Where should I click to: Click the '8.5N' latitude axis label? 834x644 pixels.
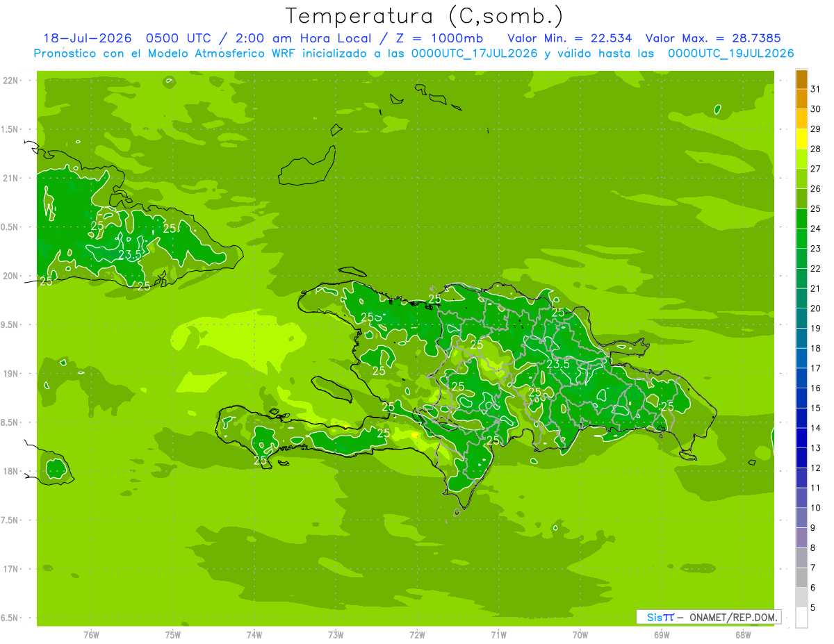coord(10,422)
